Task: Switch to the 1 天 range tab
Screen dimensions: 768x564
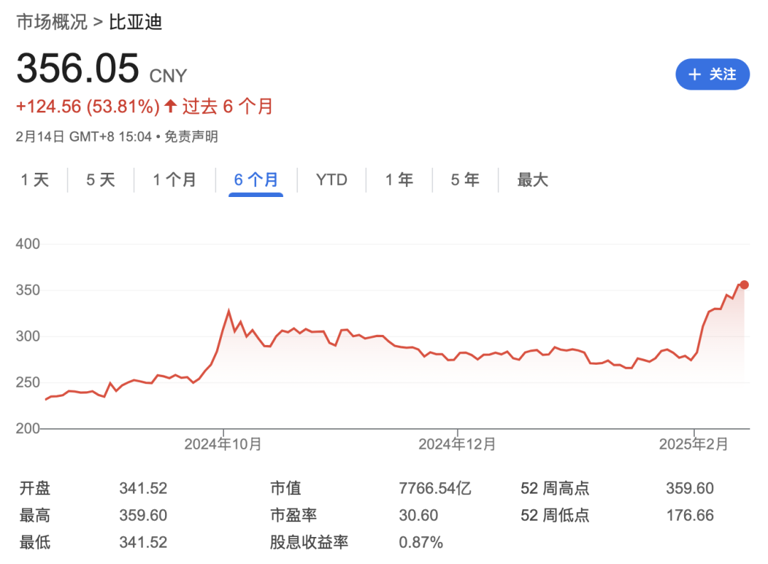Action: (x=34, y=180)
